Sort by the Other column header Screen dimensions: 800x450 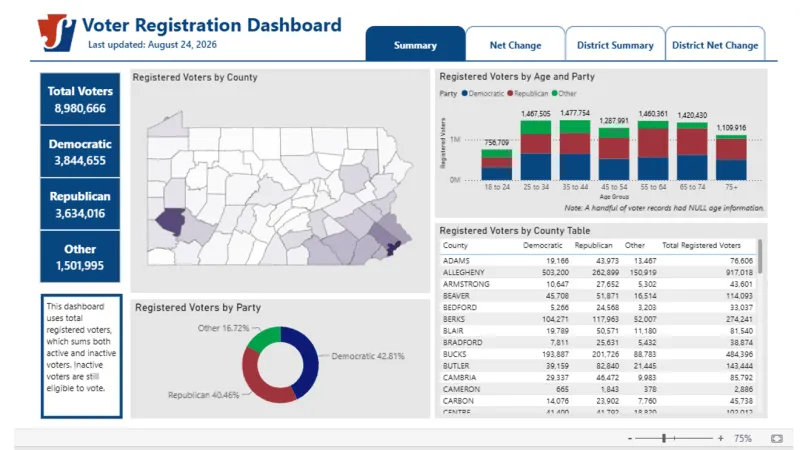coord(635,245)
